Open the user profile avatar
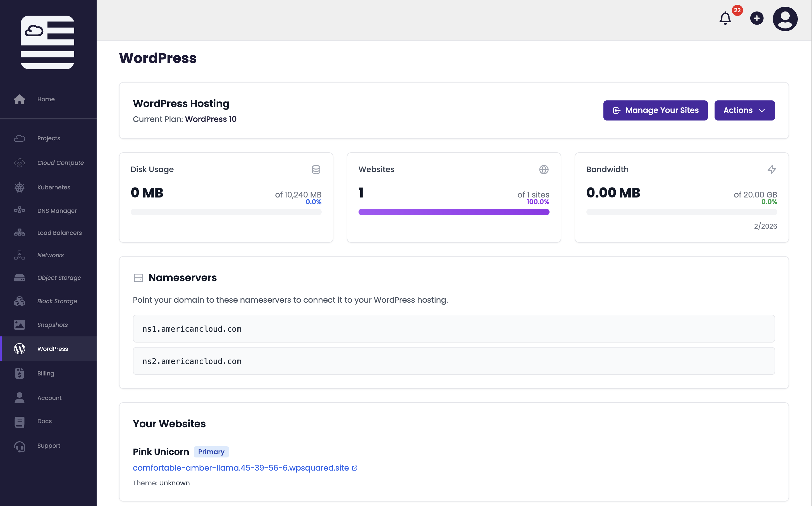This screenshot has width=812, height=506. click(x=785, y=19)
